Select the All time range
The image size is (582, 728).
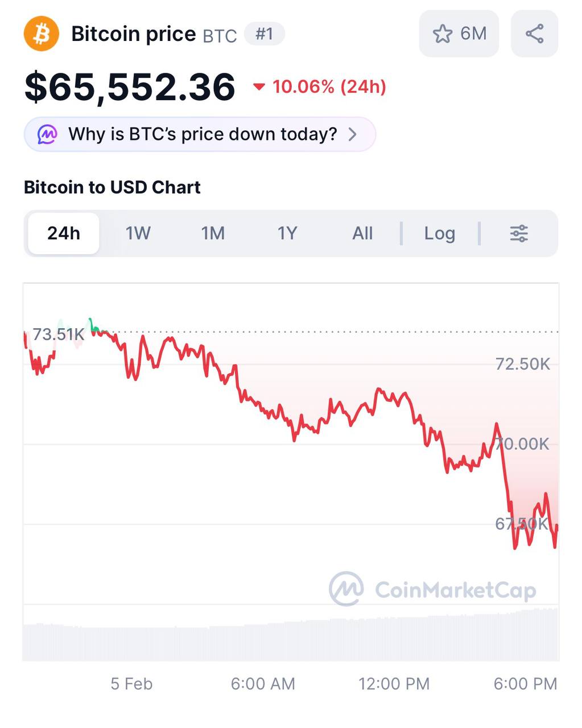362,233
